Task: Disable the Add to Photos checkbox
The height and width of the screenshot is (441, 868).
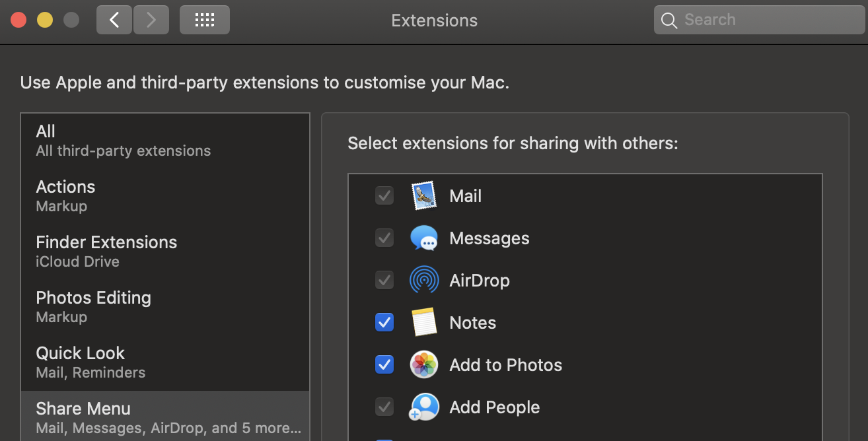Action: tap(384, 365)
